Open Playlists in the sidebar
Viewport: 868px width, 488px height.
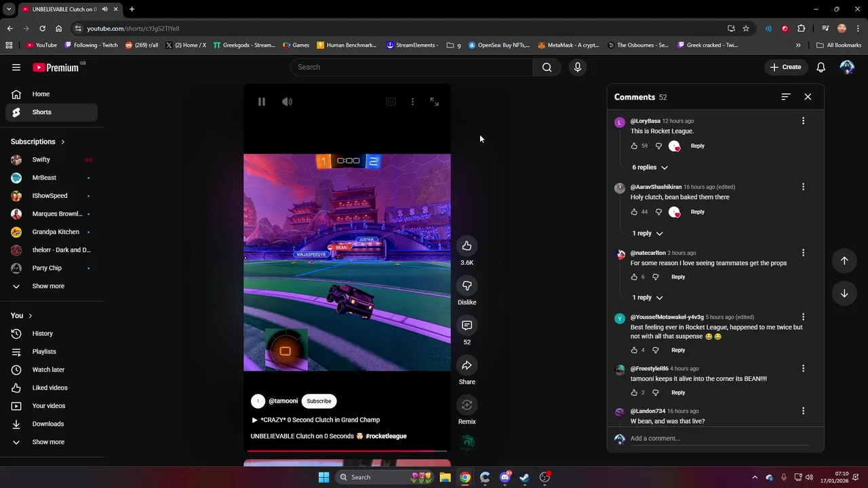pyautogui.click(x=52, y=352)
